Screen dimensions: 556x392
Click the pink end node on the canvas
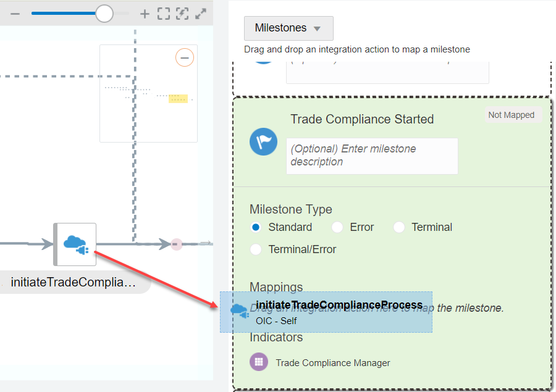coord(176,244)
